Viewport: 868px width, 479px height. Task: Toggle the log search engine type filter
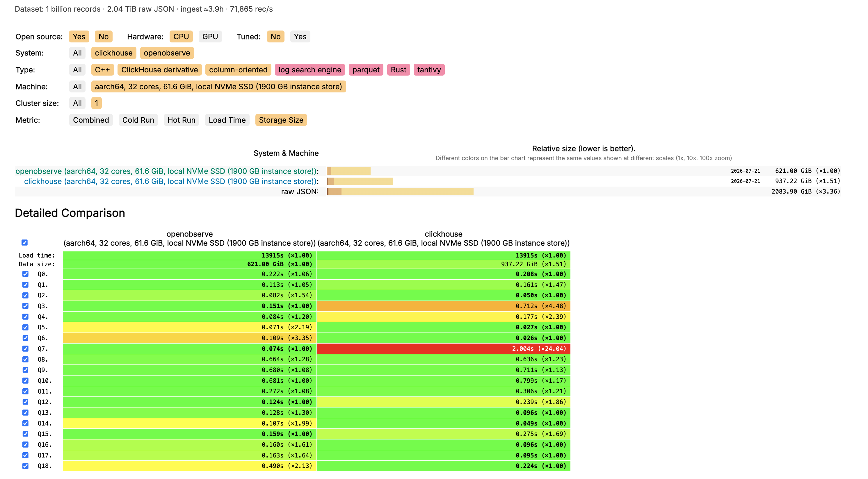310,70
